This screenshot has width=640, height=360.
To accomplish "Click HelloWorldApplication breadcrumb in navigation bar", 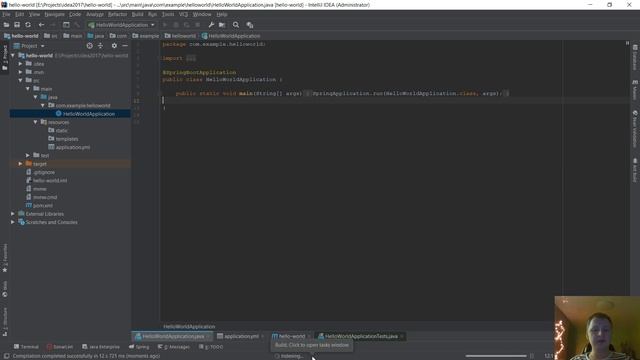I will coord(231,36).
